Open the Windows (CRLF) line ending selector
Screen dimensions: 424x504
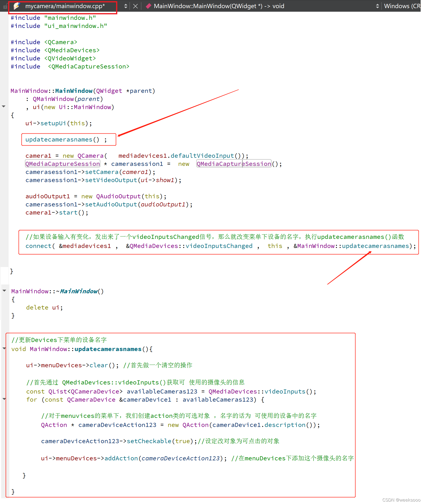click(x=402, y=6)
